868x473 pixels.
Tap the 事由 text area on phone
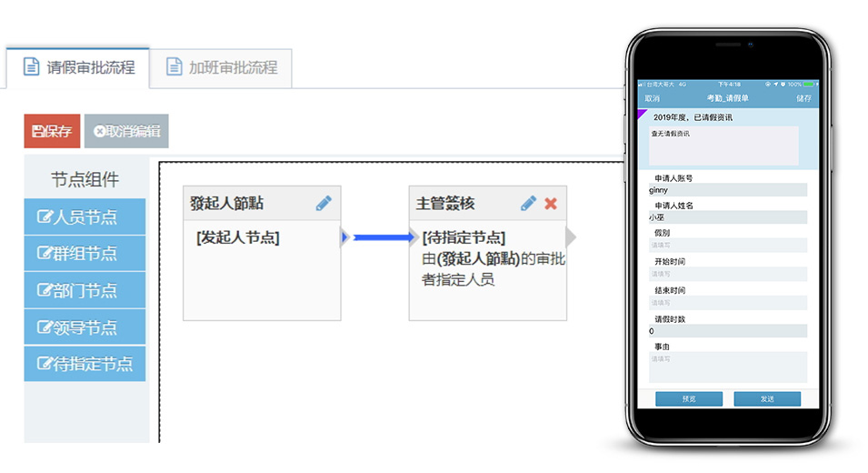point(727,367)
